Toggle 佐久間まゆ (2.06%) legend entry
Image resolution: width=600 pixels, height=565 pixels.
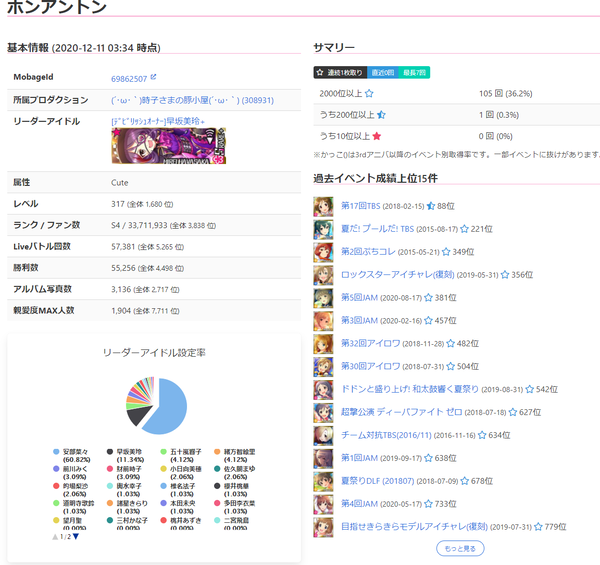(x=235, y=473)
